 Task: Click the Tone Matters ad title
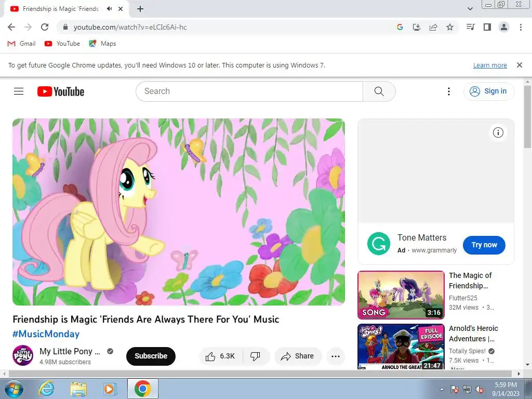pos(422,237)
